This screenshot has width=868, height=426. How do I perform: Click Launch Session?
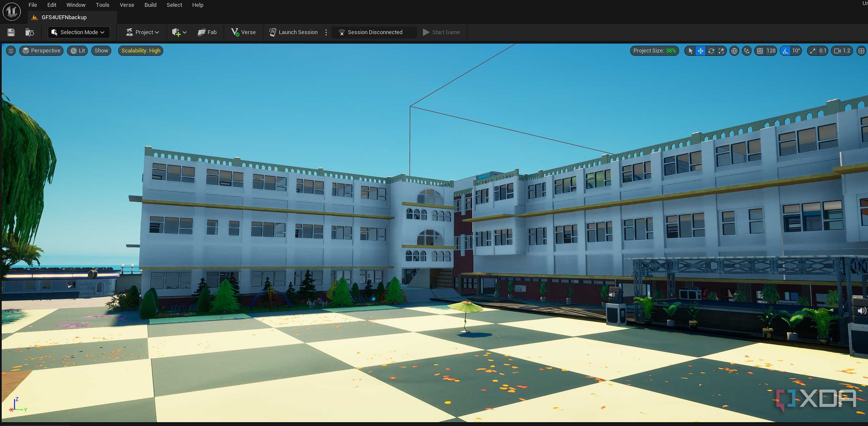pos(293,32)
